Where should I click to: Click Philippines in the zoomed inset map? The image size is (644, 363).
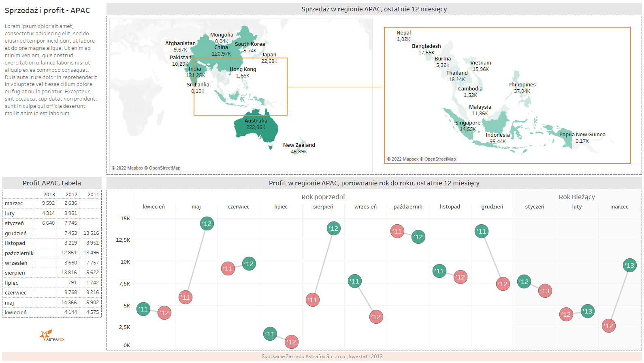522,85
